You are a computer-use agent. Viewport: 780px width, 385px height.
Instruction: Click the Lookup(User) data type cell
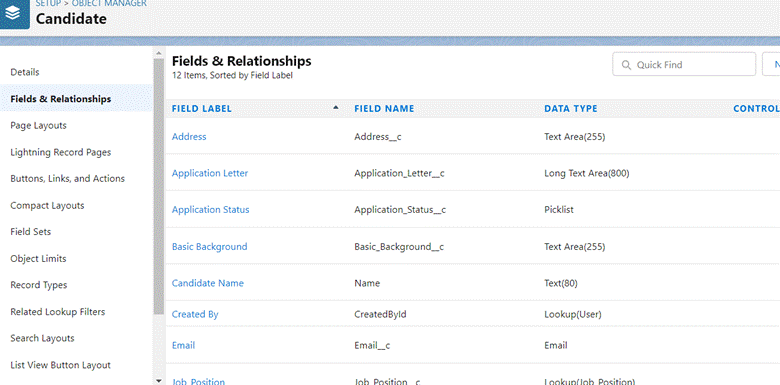[573, 314]
